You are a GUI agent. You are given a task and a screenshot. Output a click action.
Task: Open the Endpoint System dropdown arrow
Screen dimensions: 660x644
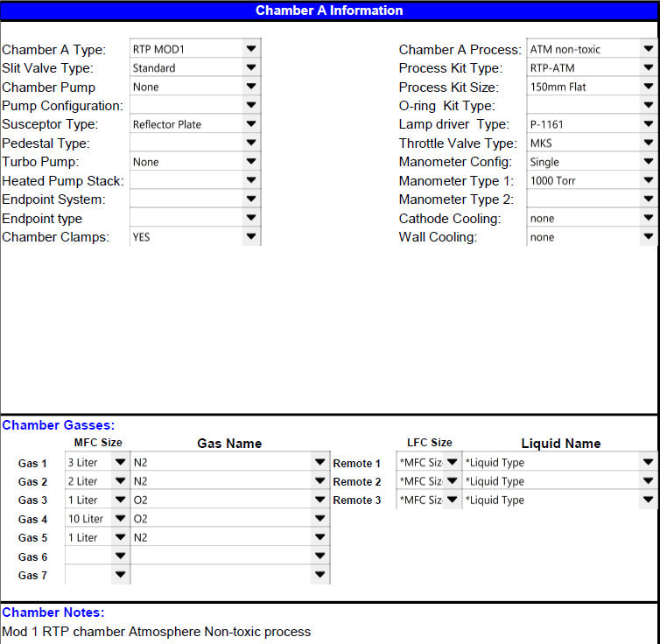pos(251,199)
